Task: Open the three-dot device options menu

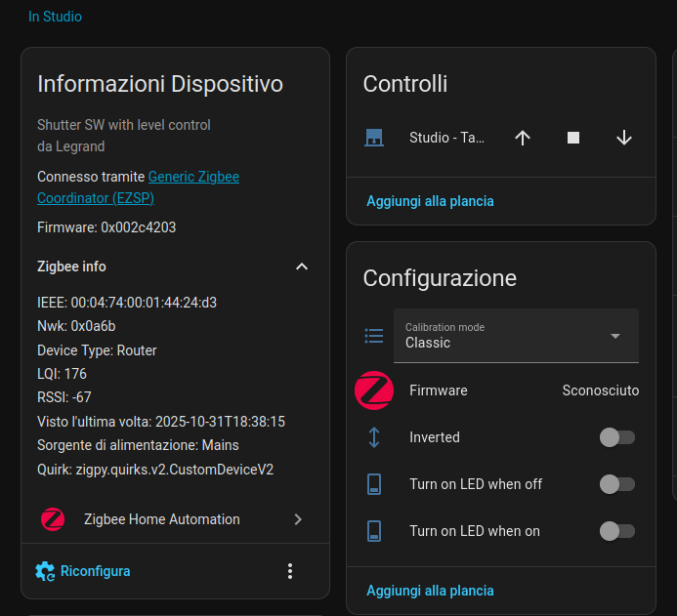Action: coord(290,571)
